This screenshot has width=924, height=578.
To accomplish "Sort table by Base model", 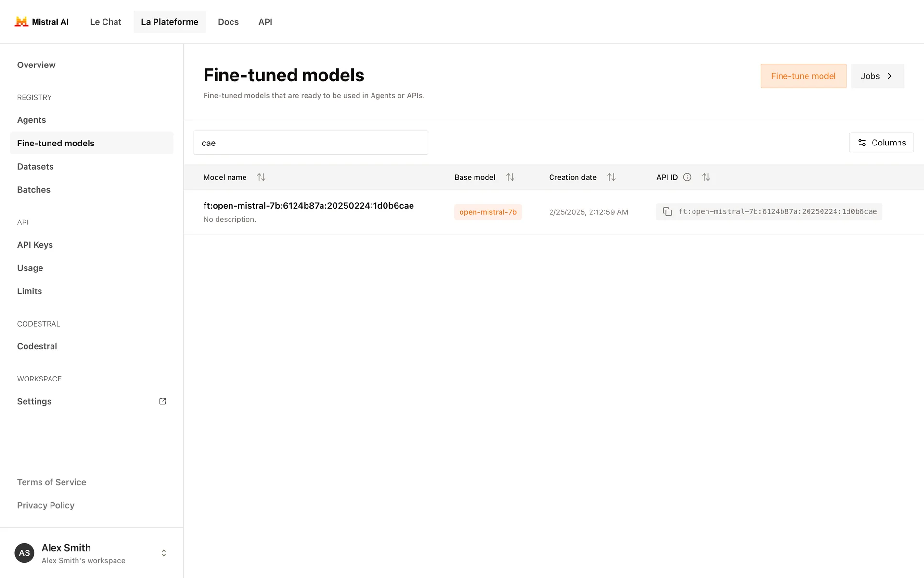I will click(510, 177).
